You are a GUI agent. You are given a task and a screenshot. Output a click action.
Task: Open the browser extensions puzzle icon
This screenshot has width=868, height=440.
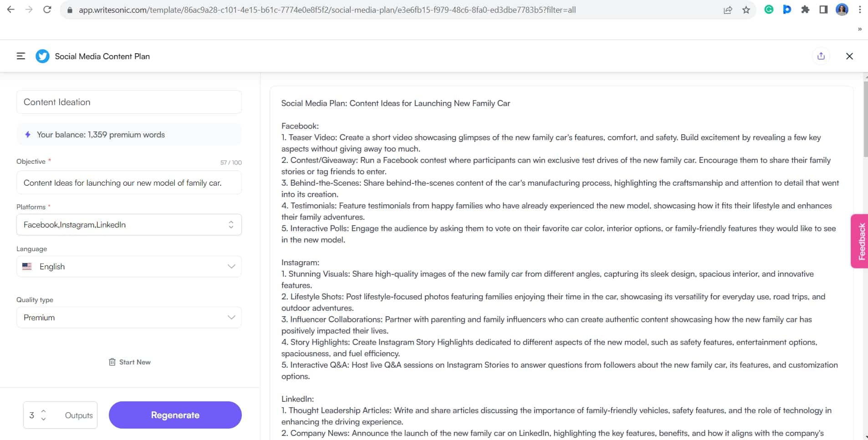pos(806,9)
